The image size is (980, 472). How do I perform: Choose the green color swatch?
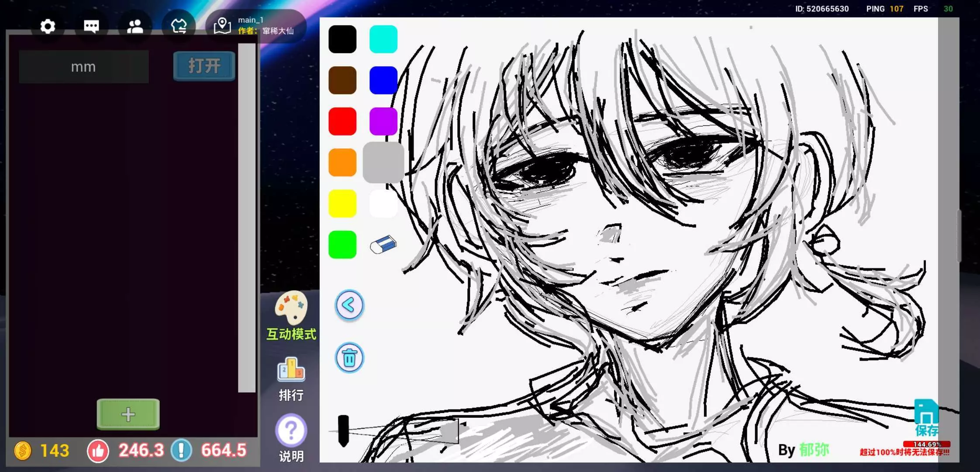pyautogui.click(x=342, y=245)
